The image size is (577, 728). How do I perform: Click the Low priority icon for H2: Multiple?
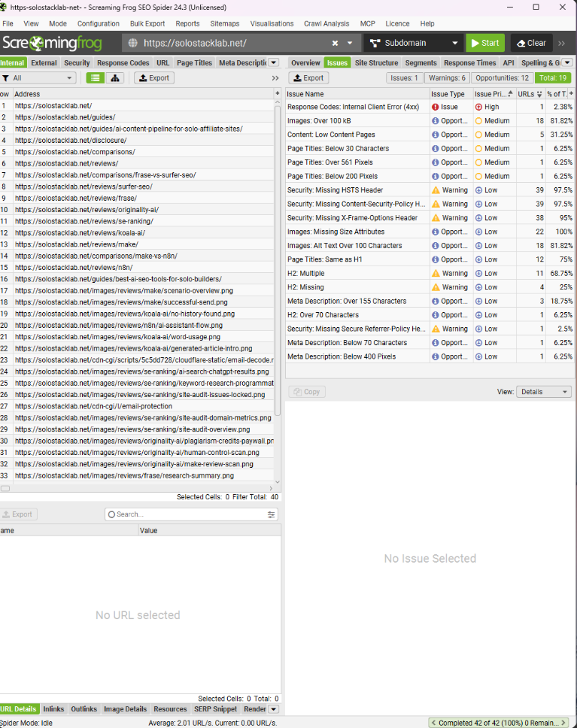pyautogui.click(x=478, y=274)
